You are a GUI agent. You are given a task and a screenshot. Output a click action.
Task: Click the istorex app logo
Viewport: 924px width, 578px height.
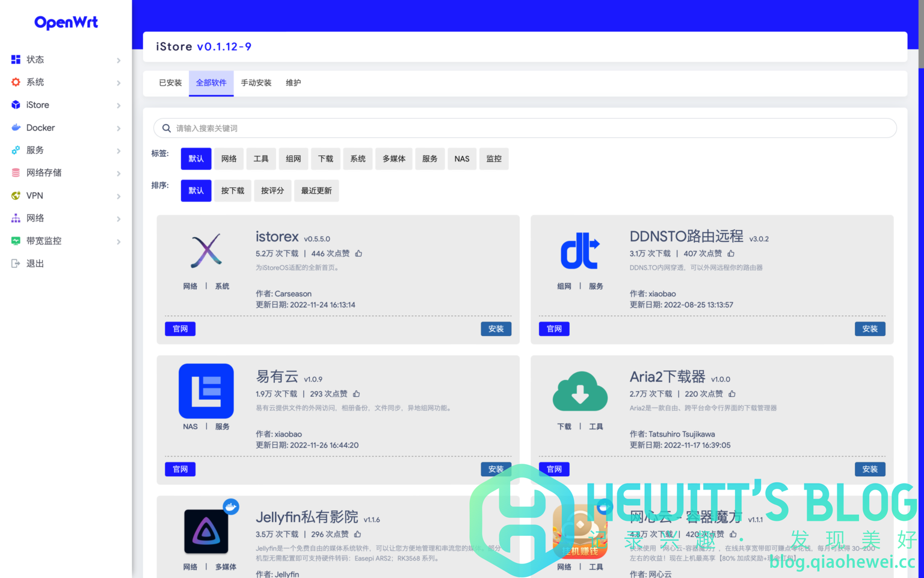[206, 250]
